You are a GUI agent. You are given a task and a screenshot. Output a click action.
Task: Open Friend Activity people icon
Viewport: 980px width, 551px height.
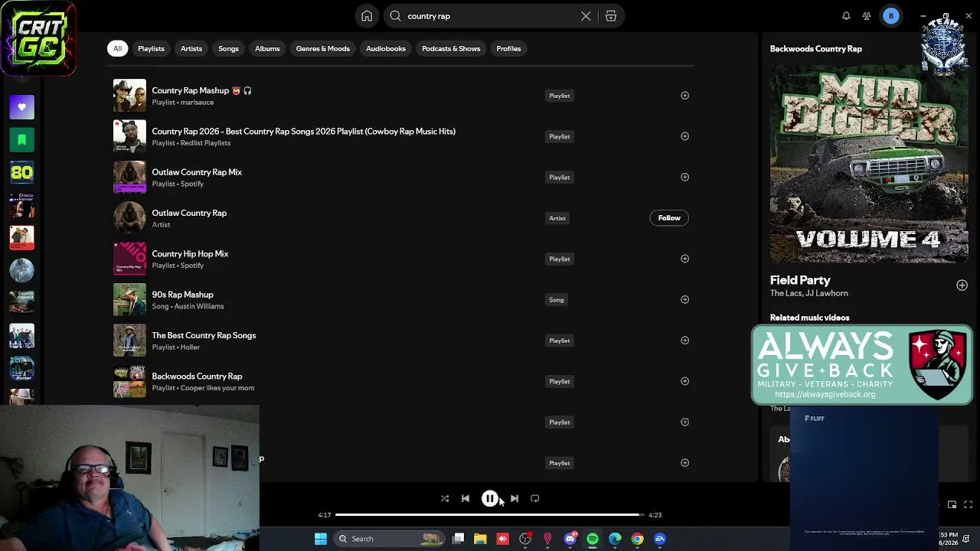tap(867, 16)
